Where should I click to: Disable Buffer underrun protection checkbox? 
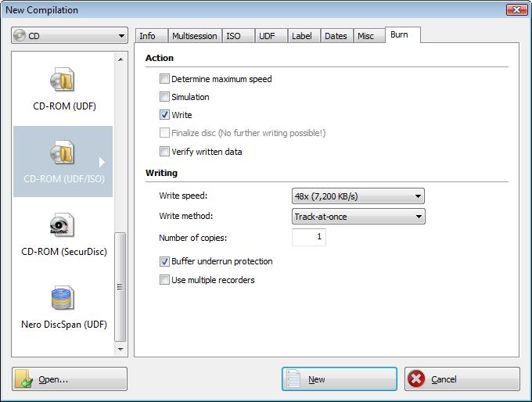tap(164, 261)
